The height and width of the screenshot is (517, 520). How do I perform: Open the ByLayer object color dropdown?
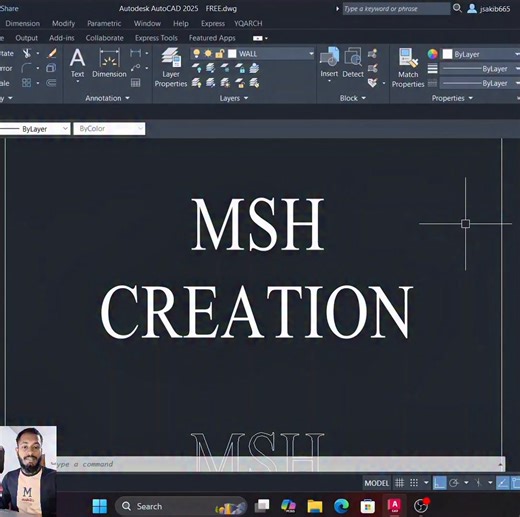point(480,54)
